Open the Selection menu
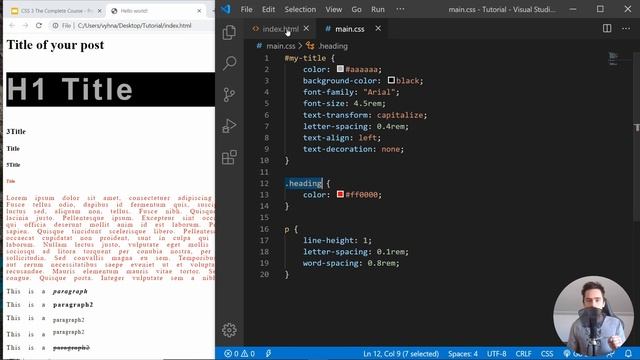The image size is (640, 360). pyautogui.click(x=300, y=9)
